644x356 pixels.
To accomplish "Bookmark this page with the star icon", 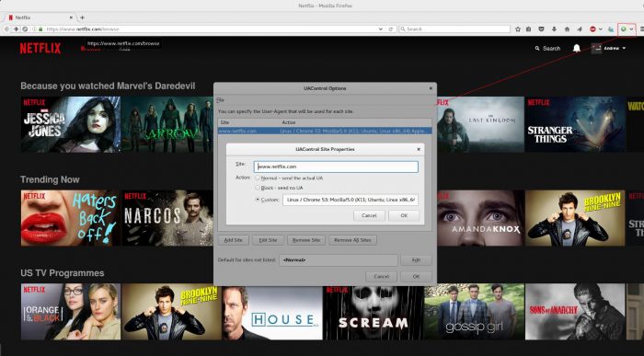I will [x=517, y=29].
